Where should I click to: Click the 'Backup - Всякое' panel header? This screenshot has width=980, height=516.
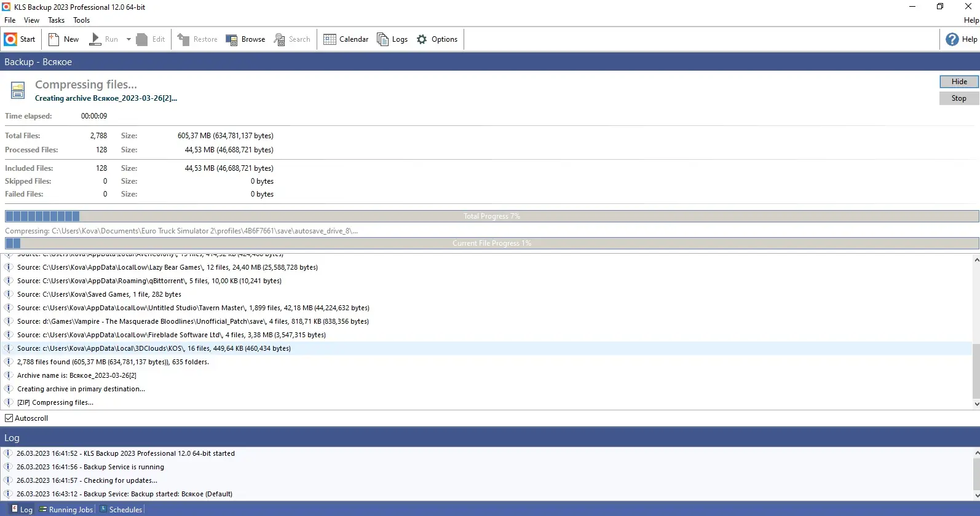click(490, 61)
